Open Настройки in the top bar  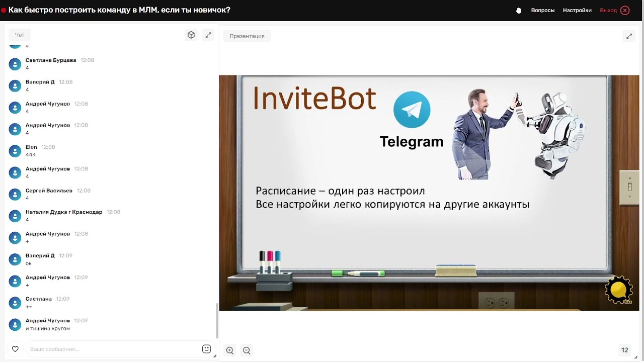pos(577,10)
